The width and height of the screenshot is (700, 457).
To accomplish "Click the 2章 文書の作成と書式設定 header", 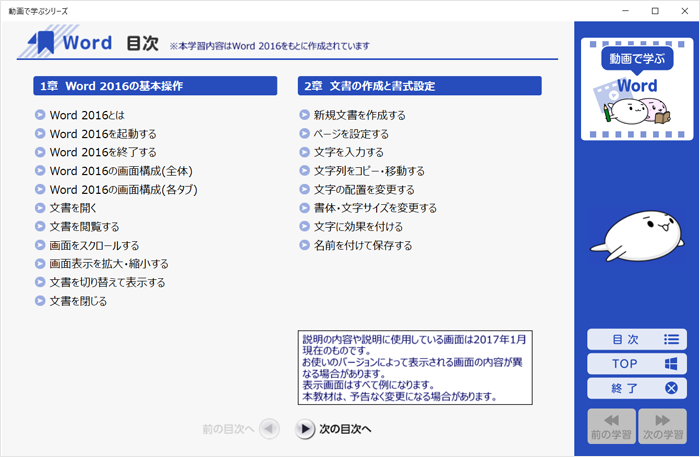I will 420,86.
